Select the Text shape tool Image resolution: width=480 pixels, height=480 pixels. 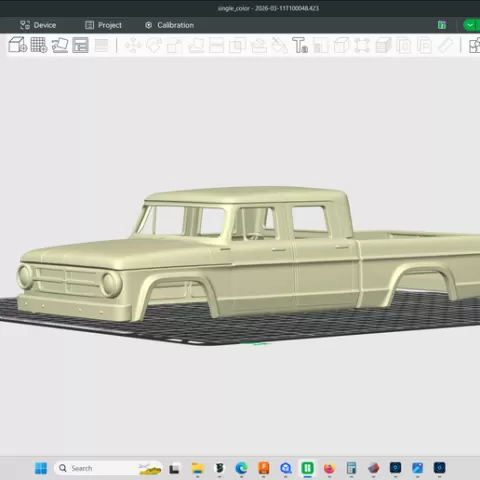(300, 45)
